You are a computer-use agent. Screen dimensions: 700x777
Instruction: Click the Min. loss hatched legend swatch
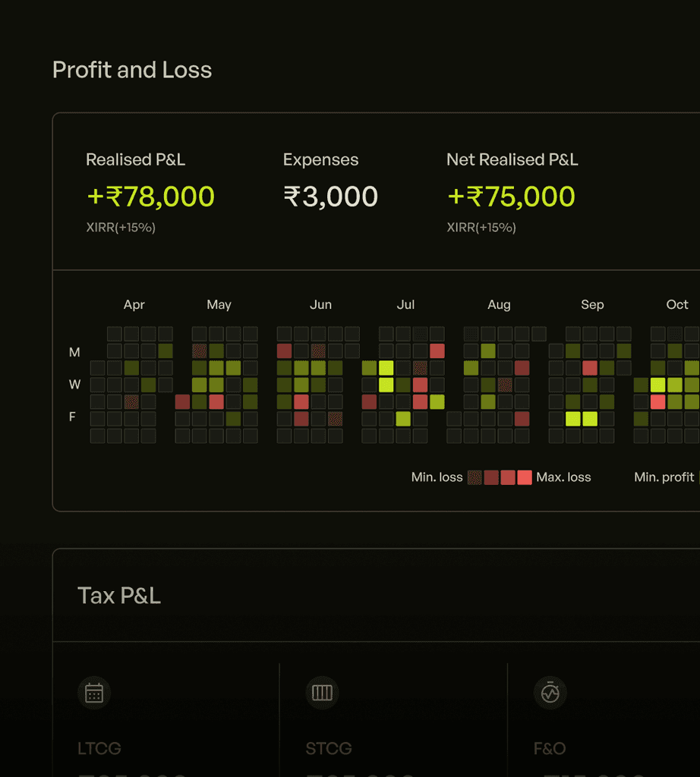click(475, 477)
